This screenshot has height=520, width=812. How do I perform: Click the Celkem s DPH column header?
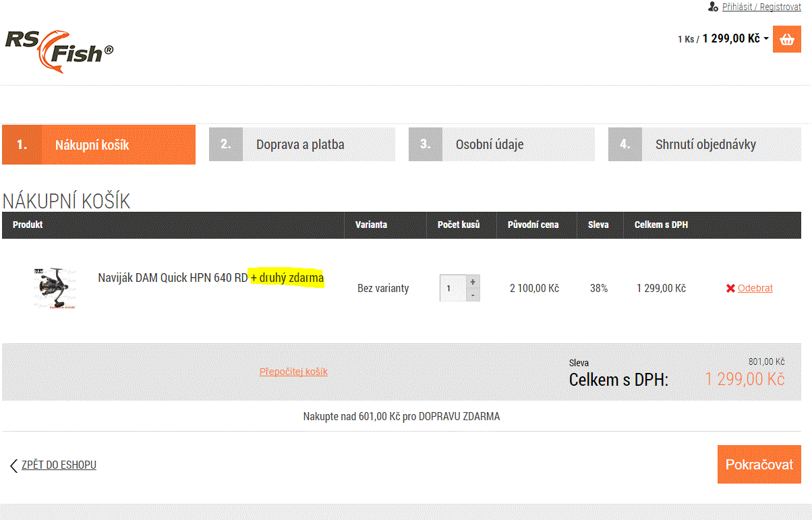click(662, 225)
